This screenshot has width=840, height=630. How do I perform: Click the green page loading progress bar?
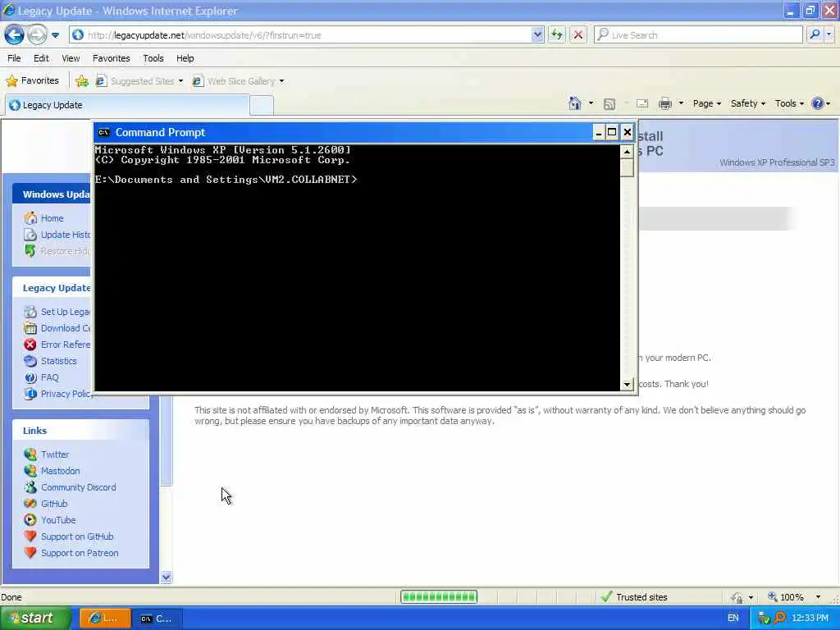point(439,597)
